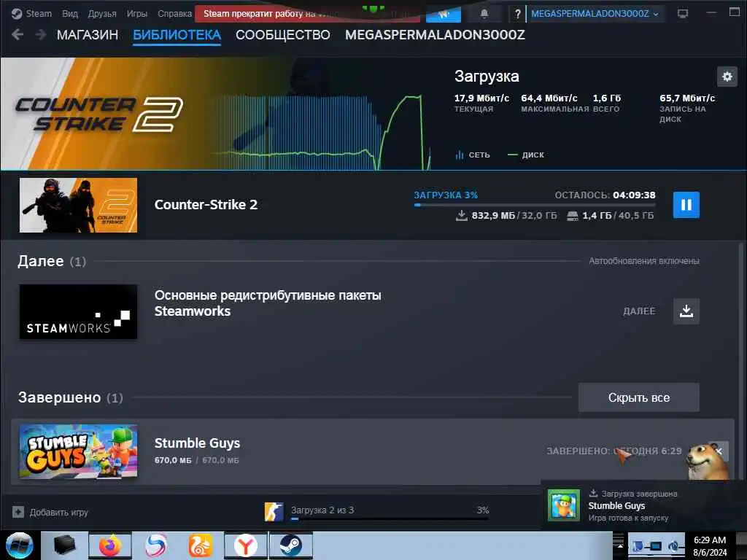Click the Загрузка heading in the downloads header
The image size is (747, 560).
coord(487,76)
